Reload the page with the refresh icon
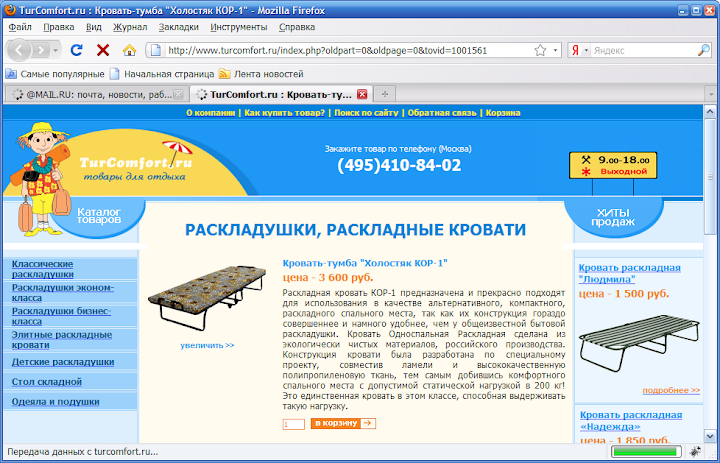Screen dimensions: 720x463 76,50
